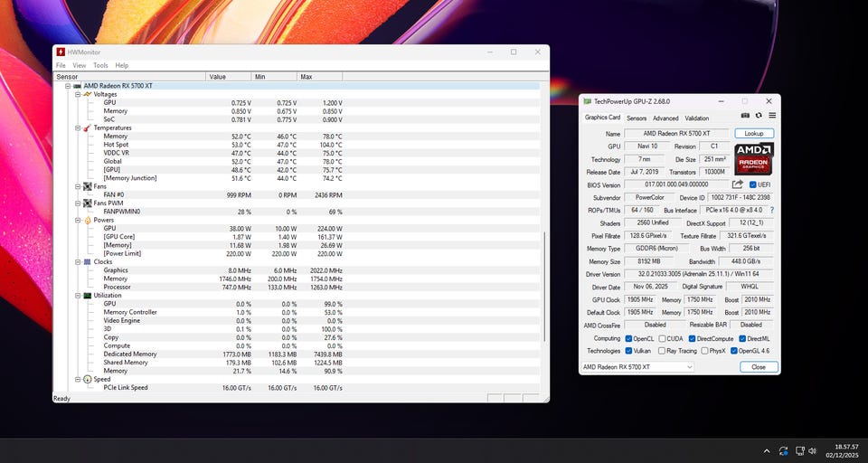The height and width of the screenshot is (463, 868).
Task: Open the GPU-Z hamburger menu
Action: point(772,116)
